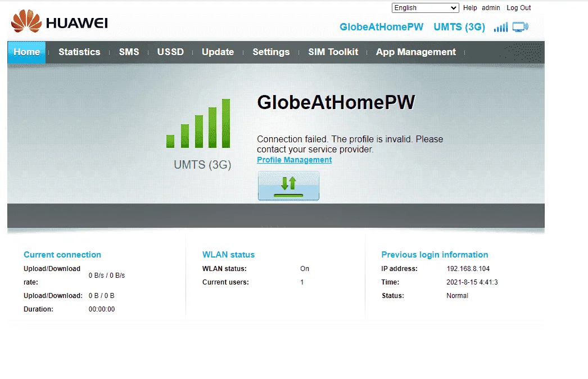The image size is (588, 379).
Task: Click the Help link
Action: [470, 8]
